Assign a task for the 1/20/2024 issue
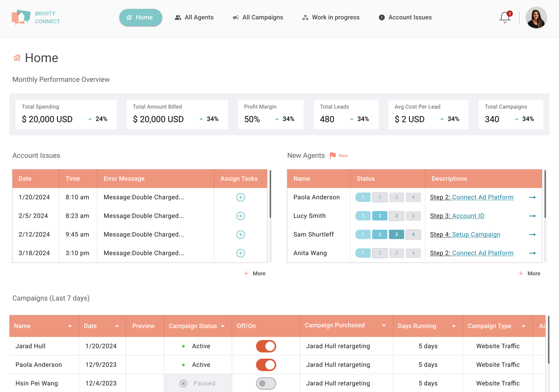Image resolution: width=559 pixels, height=392 pixels. point(241,197)
